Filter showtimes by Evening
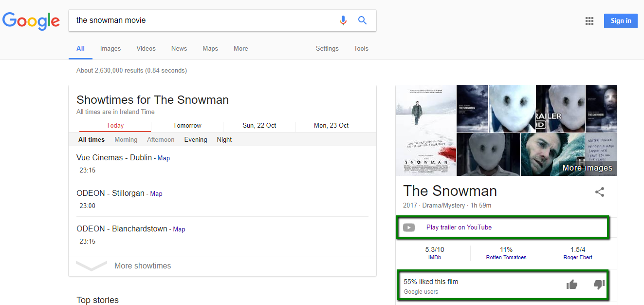 point(195,139)
